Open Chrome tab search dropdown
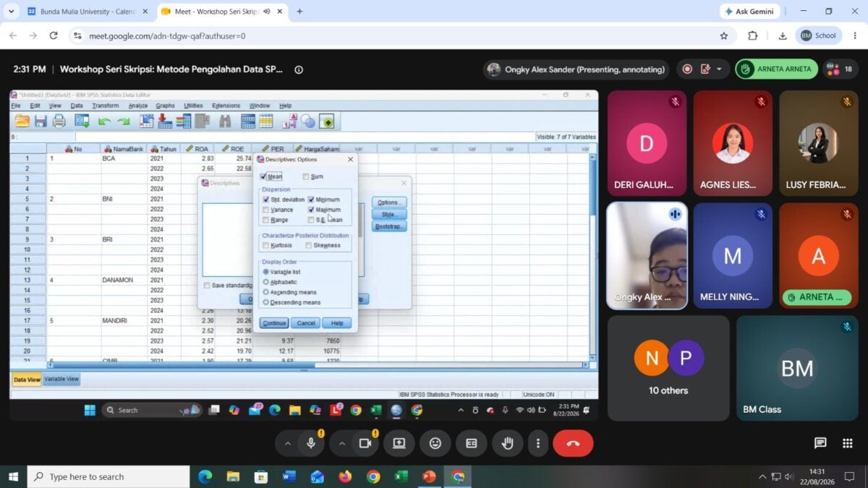The image size is (868, 488). coord(11,12)
